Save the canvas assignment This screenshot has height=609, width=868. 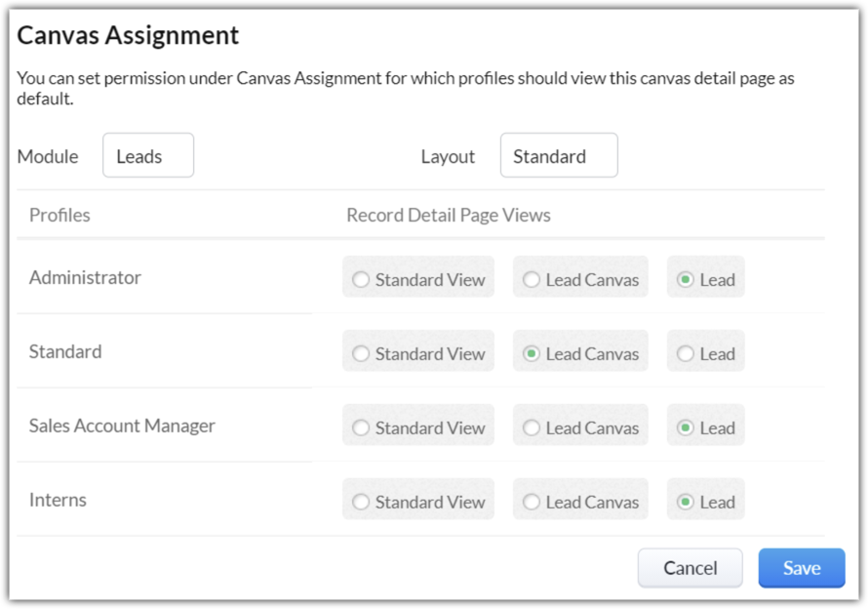click(x=801, y=568)
